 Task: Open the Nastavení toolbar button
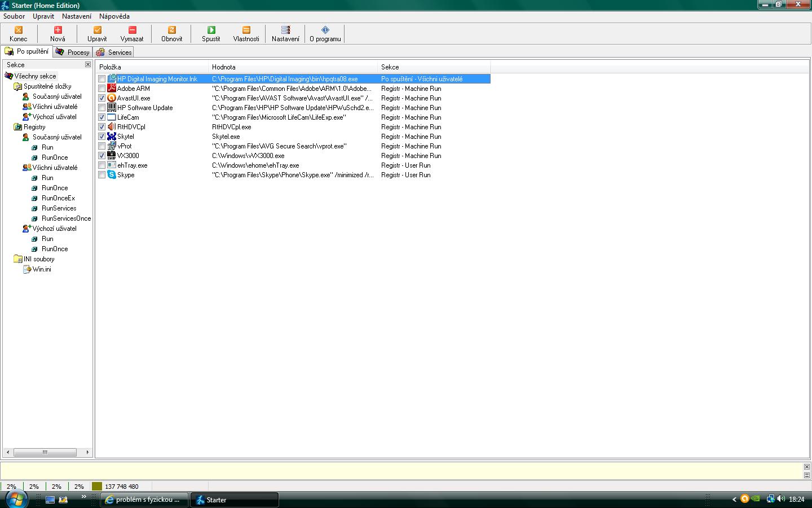point(285,34)
